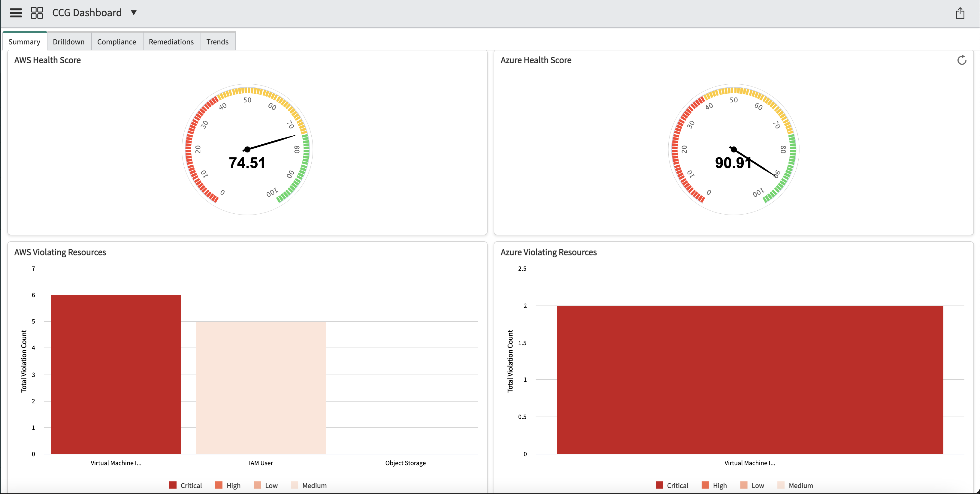Open the Compliance tab
The width and height of the screenshot is (980, 494).
click(117, 41)
